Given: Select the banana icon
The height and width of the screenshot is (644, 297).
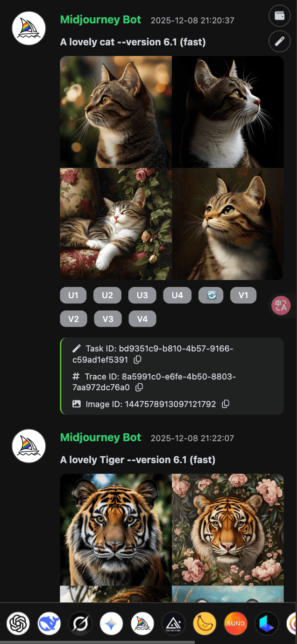Looking at the screenshot, I should point(205,623).
